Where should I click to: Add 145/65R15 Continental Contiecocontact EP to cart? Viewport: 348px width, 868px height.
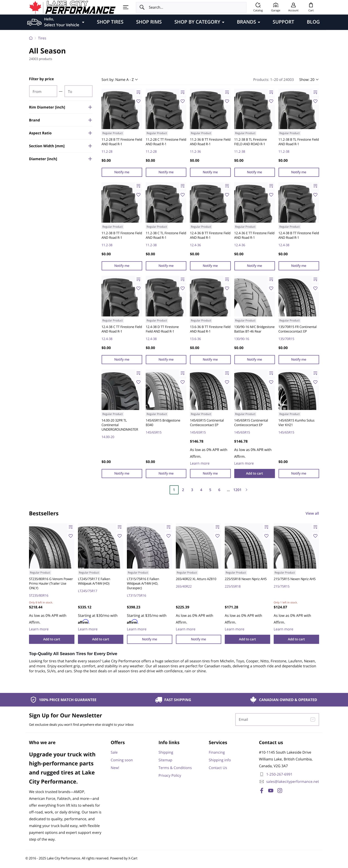(254, 473)
